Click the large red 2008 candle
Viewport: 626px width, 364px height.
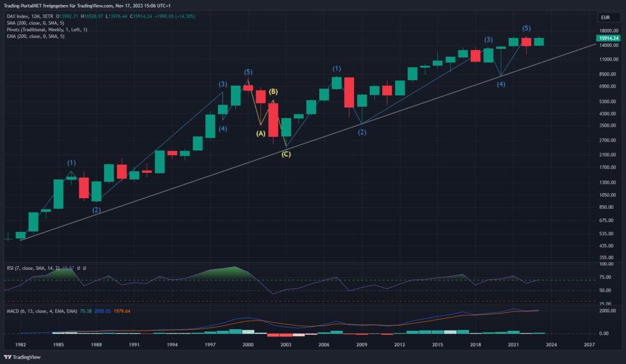(x=349, y=92)
